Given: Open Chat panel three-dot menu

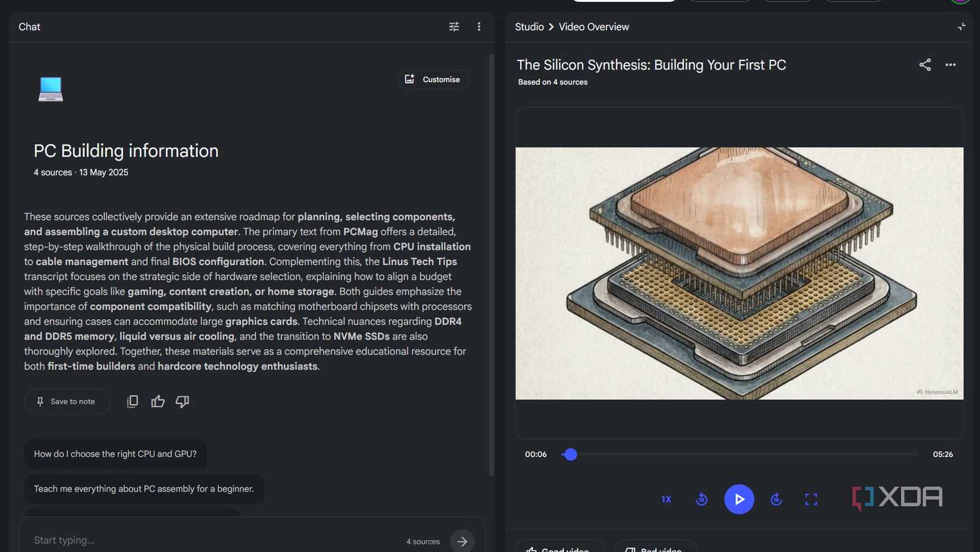Looking at the screenshot, I should pos(479,27).
